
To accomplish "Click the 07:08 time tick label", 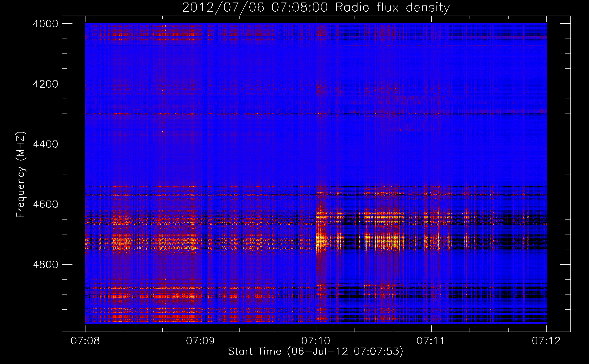I will [85, 341].
